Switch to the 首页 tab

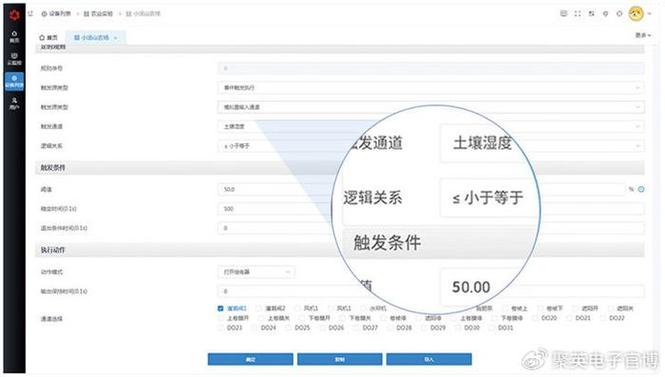pos(48,37)
